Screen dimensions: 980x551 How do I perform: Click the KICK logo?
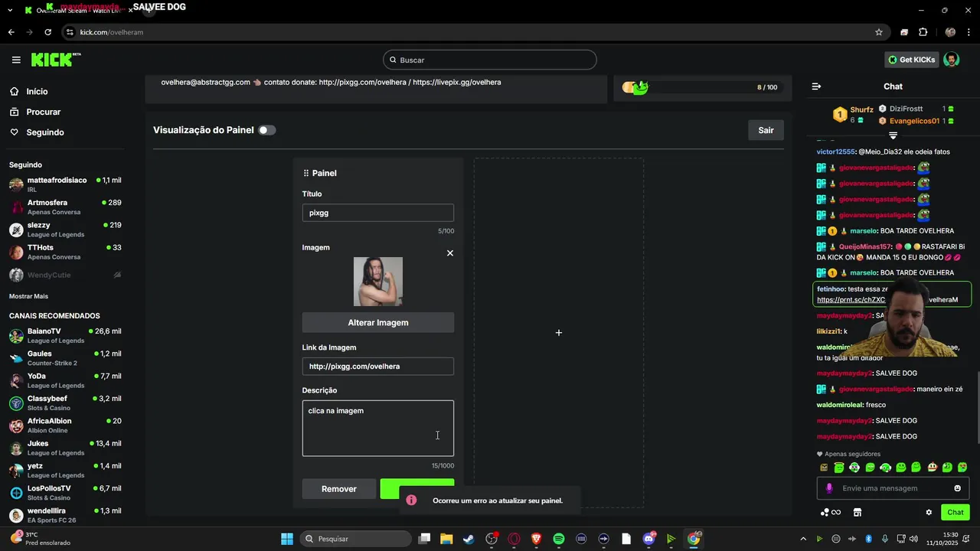pos(55,60)
